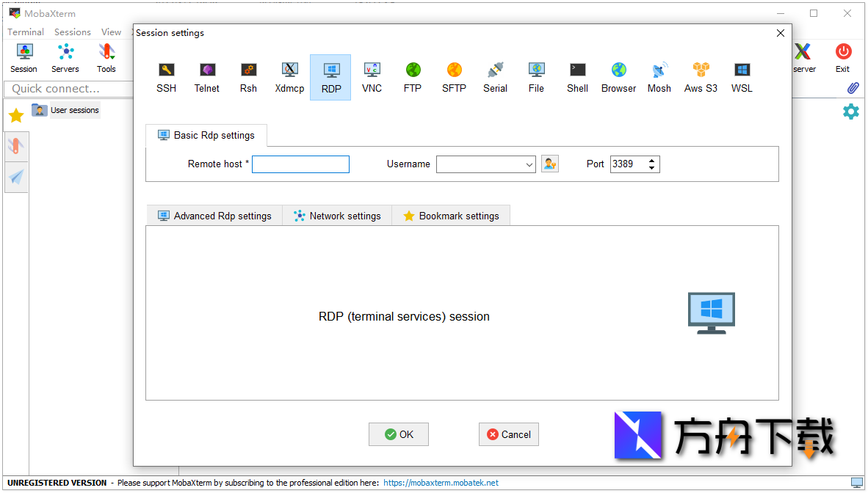Choose the WSL session type

[741, 76]
